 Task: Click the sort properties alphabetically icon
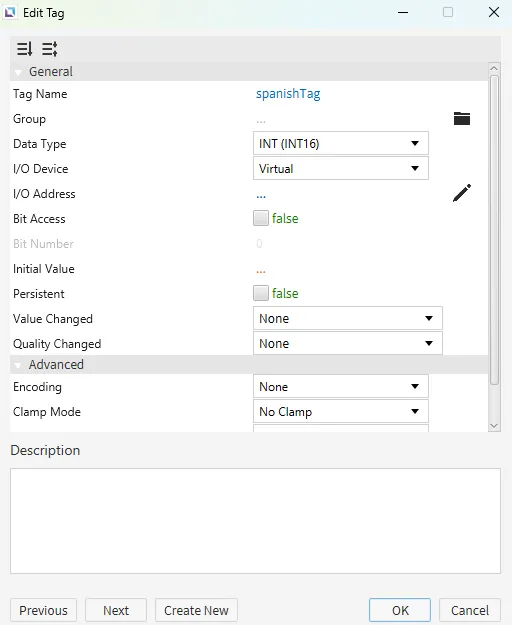(24, 49)
